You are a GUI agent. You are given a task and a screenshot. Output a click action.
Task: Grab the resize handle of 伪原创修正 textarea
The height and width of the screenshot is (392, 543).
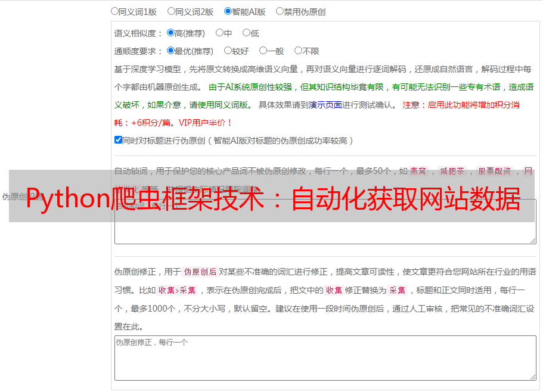point(533,377)
